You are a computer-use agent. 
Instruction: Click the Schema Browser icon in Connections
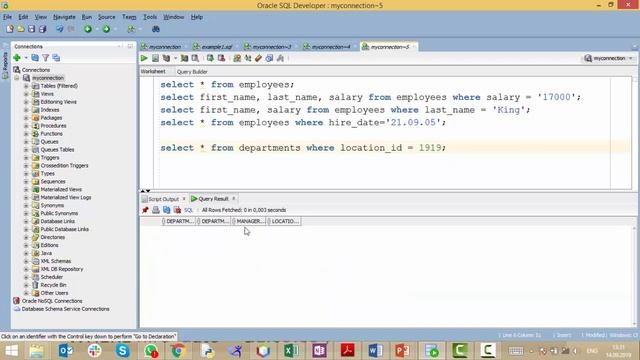coord(56,58)
